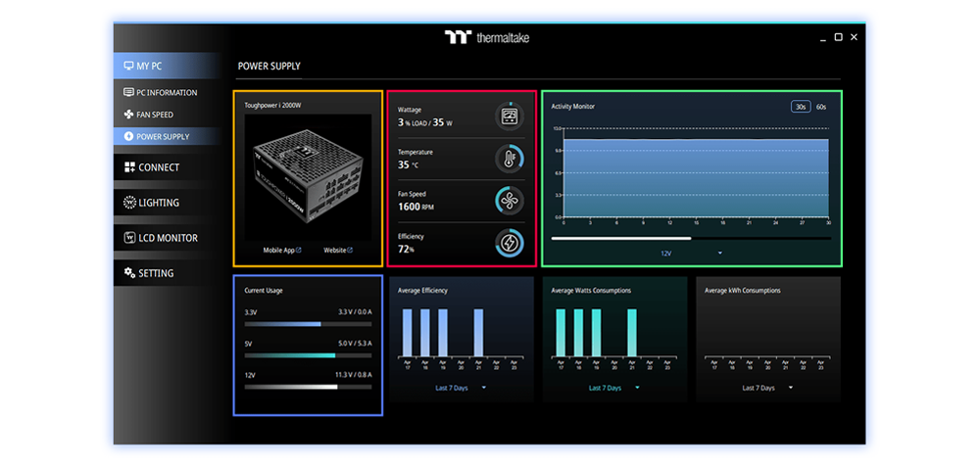Open the SETTING section

(167, 273)
